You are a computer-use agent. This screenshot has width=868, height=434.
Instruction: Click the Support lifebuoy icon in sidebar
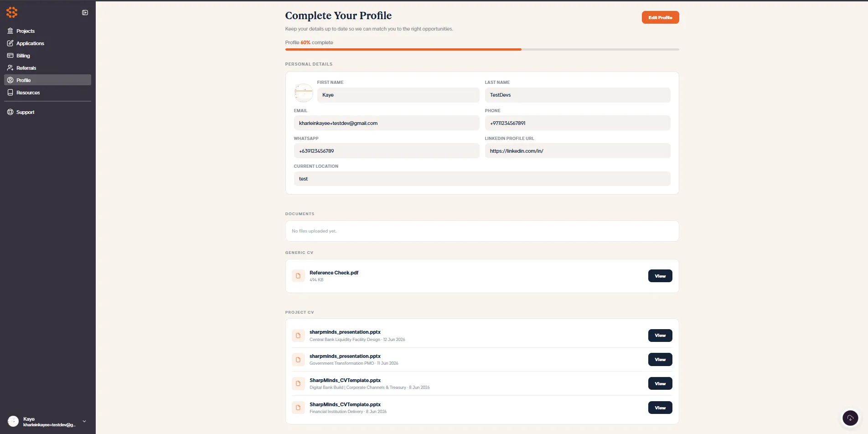(x=10, y=112)
